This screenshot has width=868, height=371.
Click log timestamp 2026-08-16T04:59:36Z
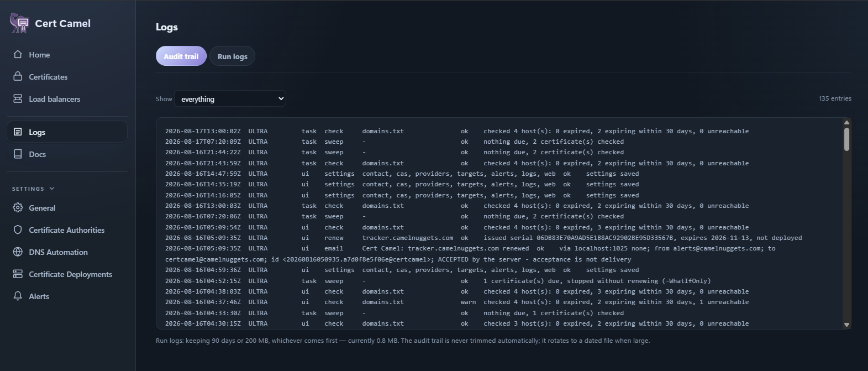(203, 270)
